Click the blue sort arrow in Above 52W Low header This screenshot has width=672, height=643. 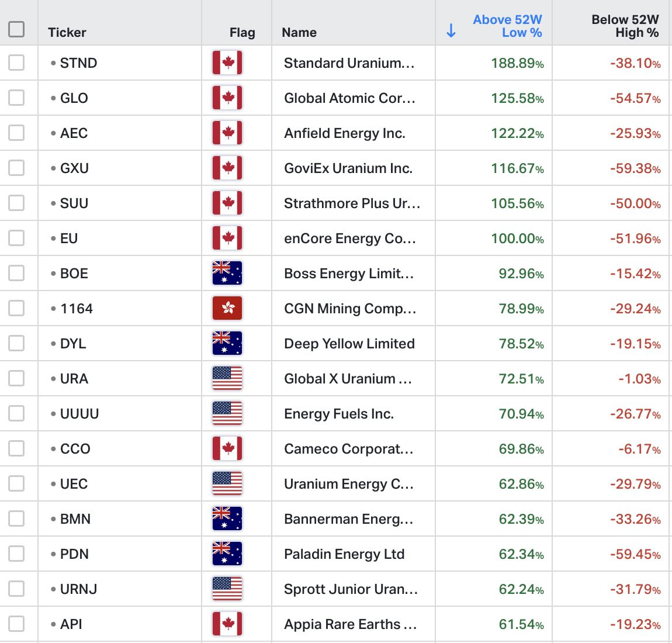pos(451,30)
